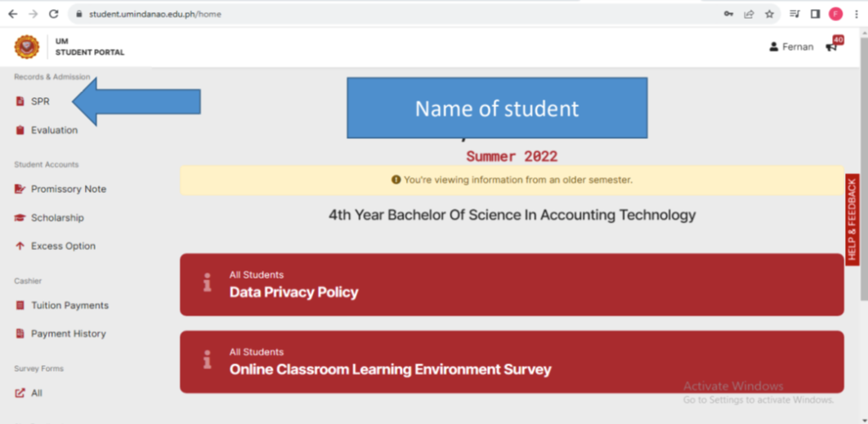Open the Chrome three-dot menu

click(x=856, y=15)
